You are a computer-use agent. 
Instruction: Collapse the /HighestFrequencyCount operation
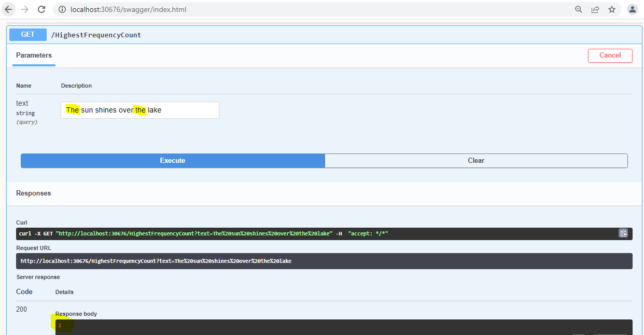[x=96, y=35]
